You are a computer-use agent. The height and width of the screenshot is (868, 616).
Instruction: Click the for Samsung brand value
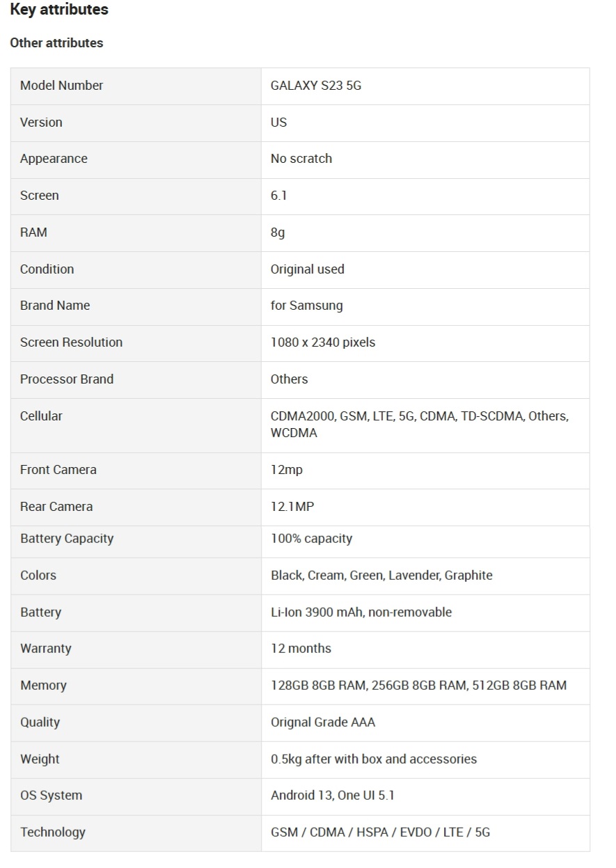click(306, 306)
